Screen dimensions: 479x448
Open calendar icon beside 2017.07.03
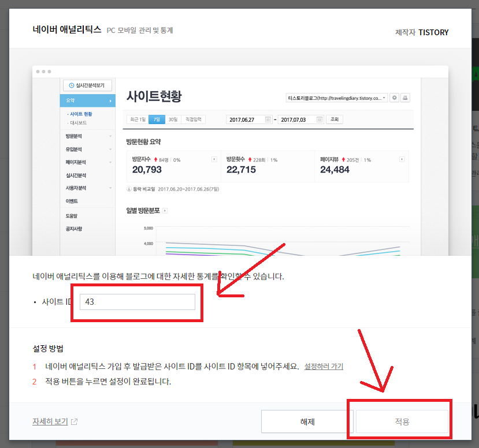[320, 120]
